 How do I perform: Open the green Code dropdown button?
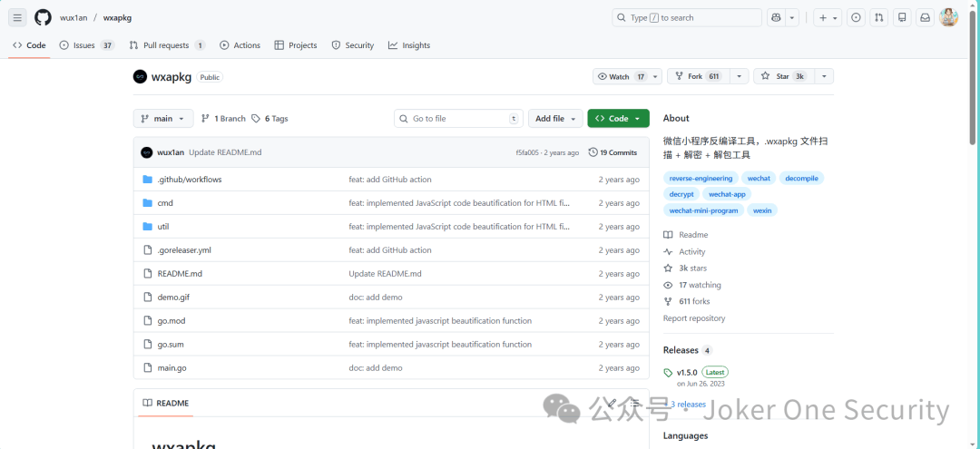click(x=617, y=119)
